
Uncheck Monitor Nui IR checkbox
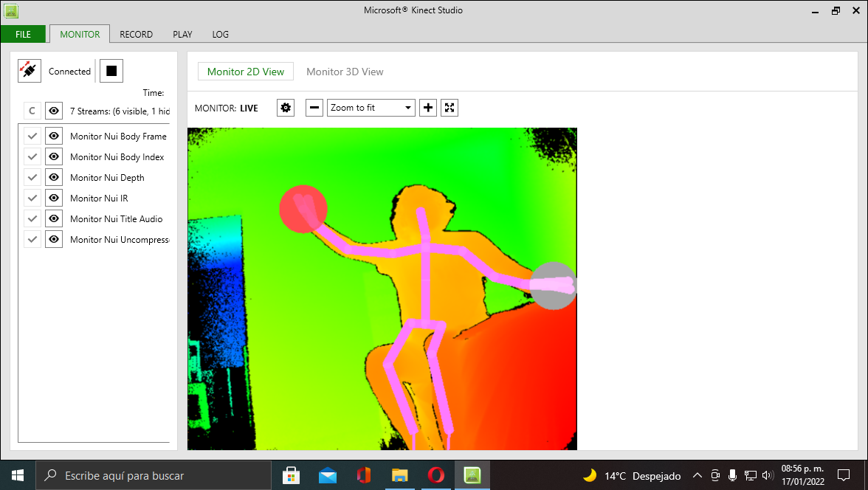point(32,198)
